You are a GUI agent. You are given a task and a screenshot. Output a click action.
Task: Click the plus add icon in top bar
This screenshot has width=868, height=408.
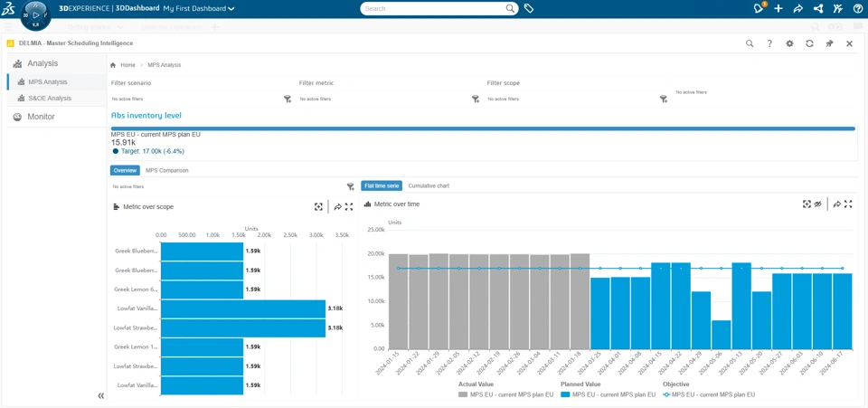pos(778,8)
